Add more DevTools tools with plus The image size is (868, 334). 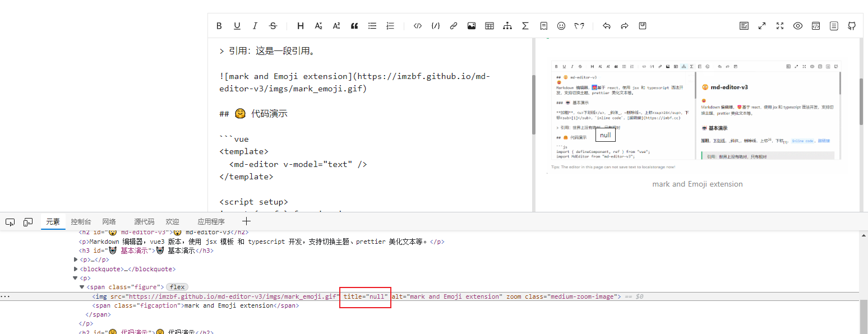[x=246, y=221]
